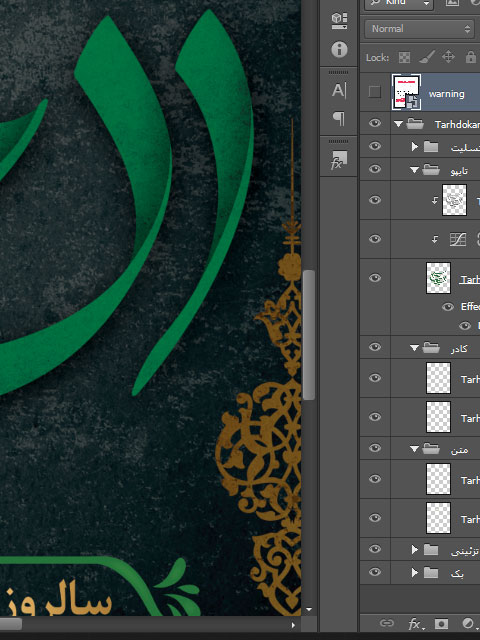Collapse the Tarhdokan group triangle
Screen dimensions: 480x640
[398, 124]
